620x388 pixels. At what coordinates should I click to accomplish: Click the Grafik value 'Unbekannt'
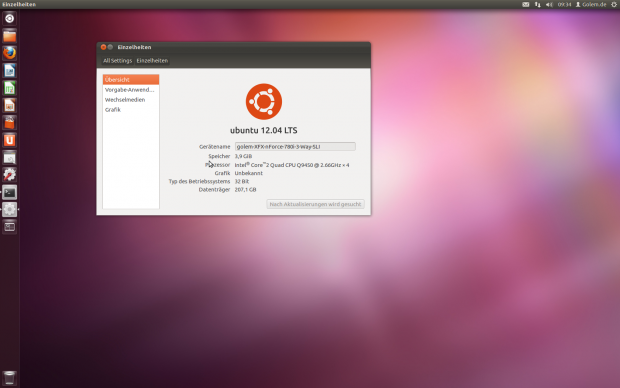tap(248, 173)
